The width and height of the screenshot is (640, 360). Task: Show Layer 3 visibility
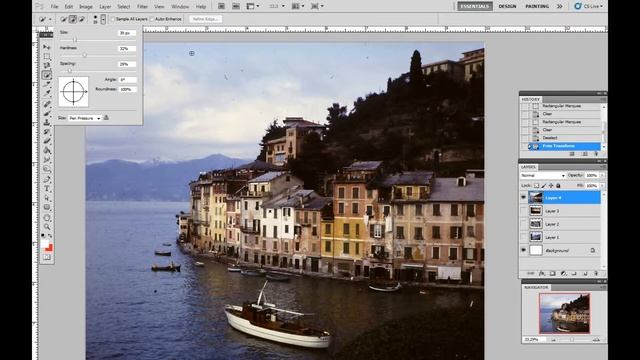(x=524, y=211)
